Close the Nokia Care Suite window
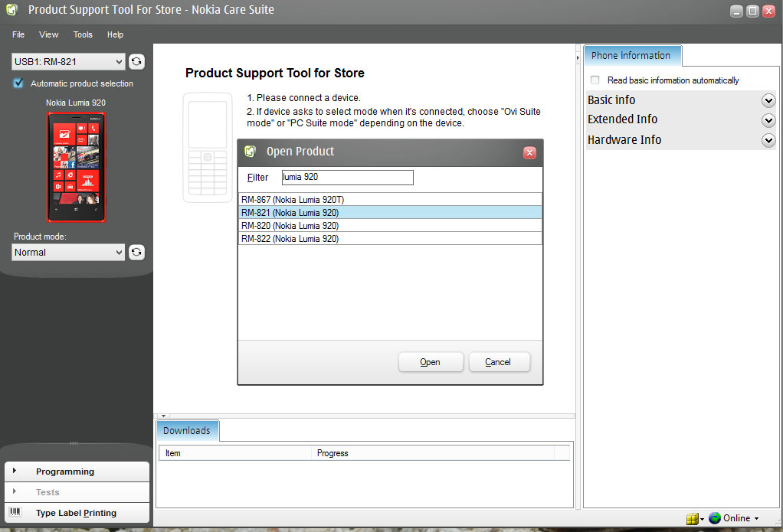Viewport: 783px width, 532px height. tap(769, 11)
